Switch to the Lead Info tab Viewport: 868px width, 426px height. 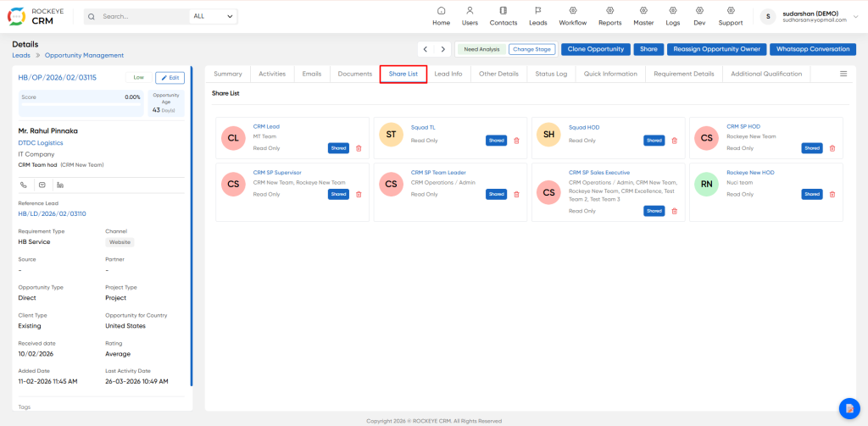click(x=448, y=74)
